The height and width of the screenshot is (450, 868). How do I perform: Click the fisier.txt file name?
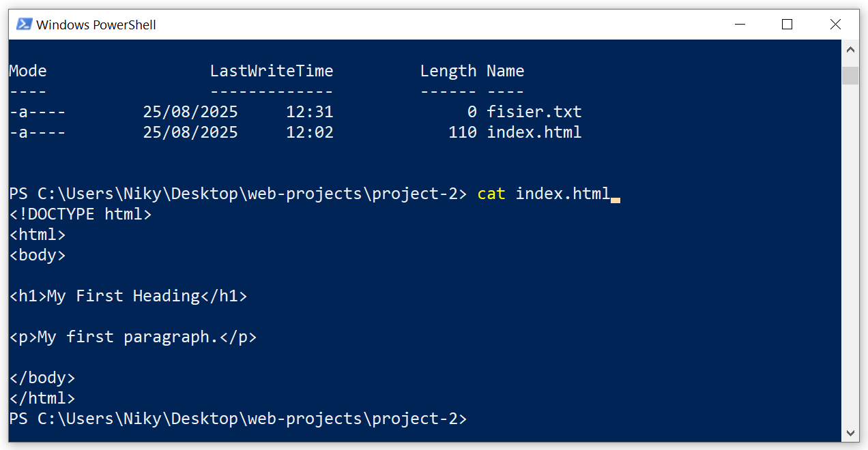click(x=534, y=111)
